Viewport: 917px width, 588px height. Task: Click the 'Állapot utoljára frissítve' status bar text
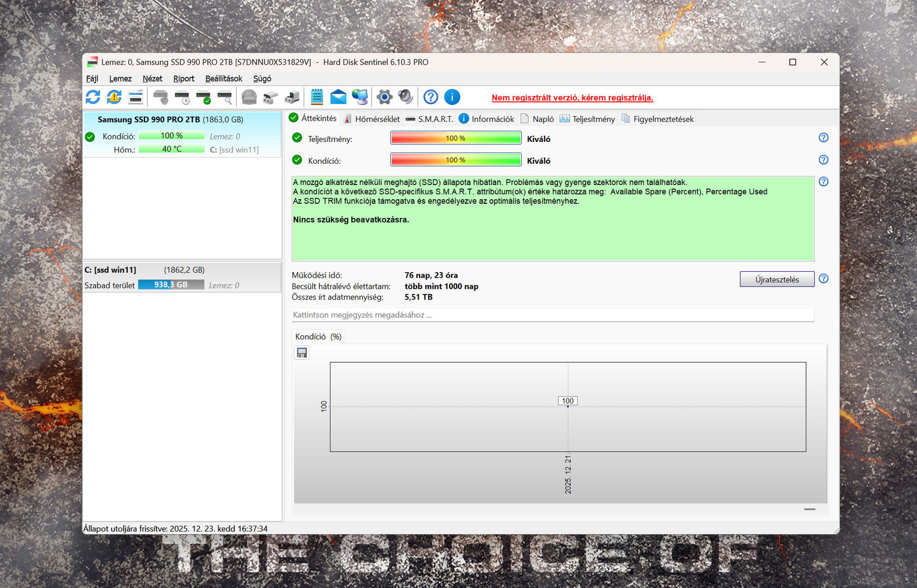pyautogui.click(x=175, y=529)
